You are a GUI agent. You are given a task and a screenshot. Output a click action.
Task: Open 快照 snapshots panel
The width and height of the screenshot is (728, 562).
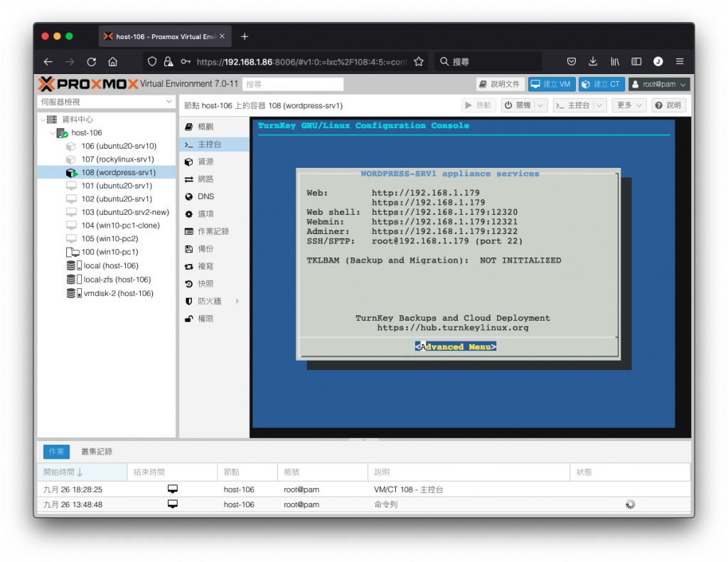[x=214, y=284]
